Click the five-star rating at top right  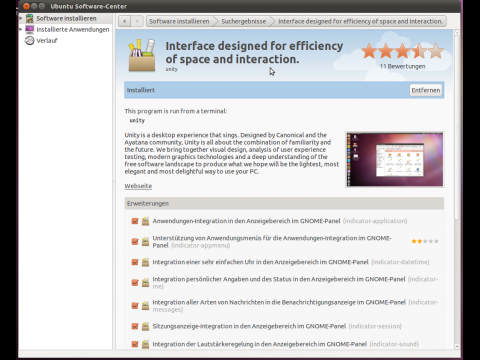pyautogui.click(x=403, y=51)
